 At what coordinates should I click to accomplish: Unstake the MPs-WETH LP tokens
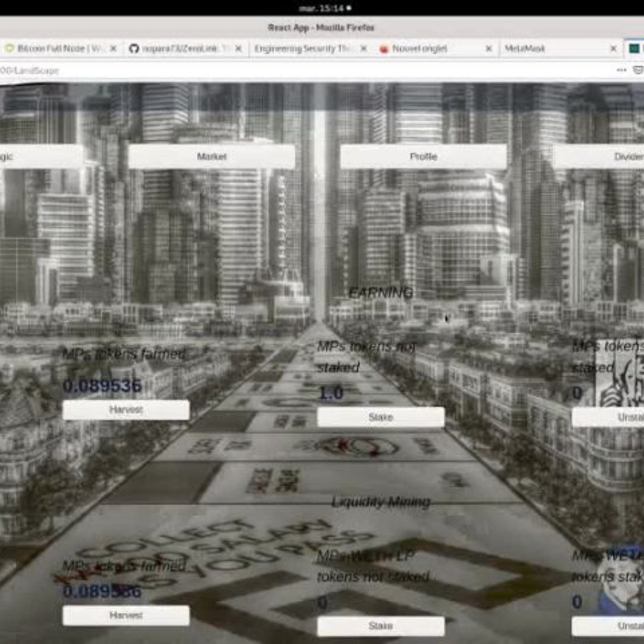point(608,626)
